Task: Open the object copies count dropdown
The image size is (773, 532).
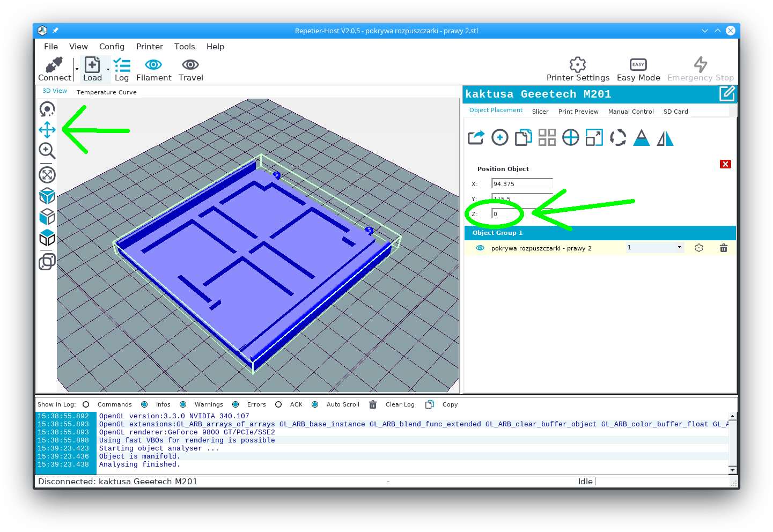Action: tap(679, 247)
